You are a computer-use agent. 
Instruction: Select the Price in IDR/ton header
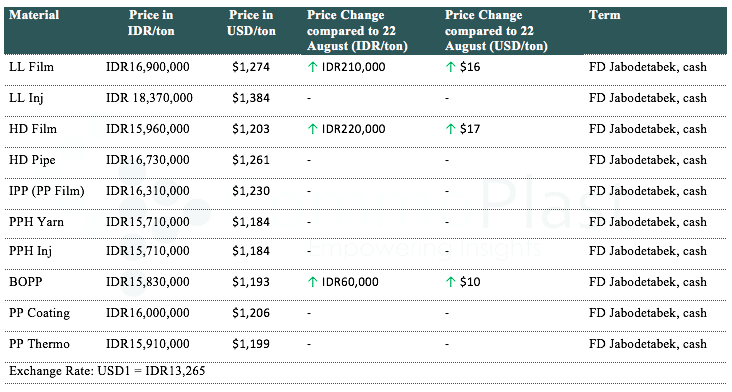[x=151, y=23]
